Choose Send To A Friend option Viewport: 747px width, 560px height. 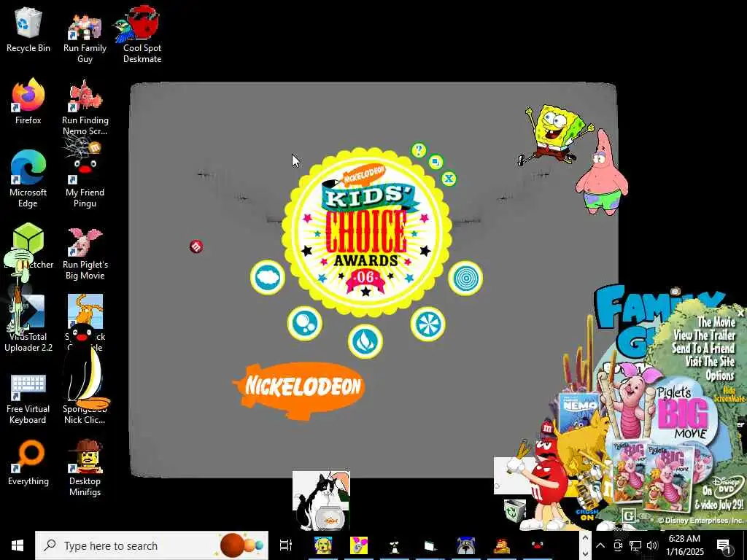click(x=703, y=348)
